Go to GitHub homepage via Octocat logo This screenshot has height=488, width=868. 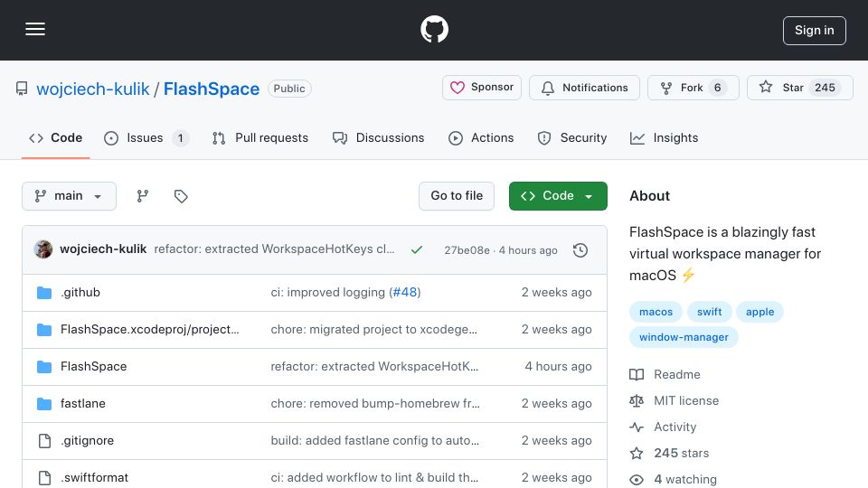coord(434,29)
